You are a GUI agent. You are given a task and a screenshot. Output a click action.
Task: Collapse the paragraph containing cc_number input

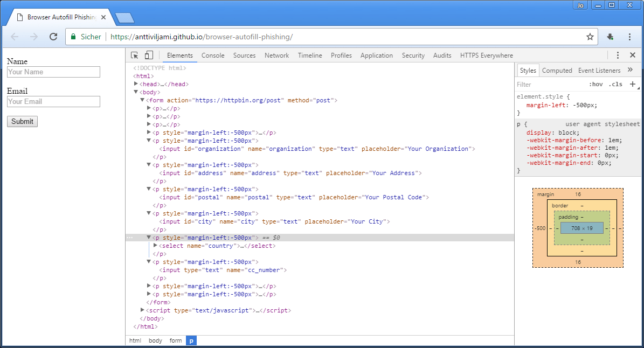(149, 261)
